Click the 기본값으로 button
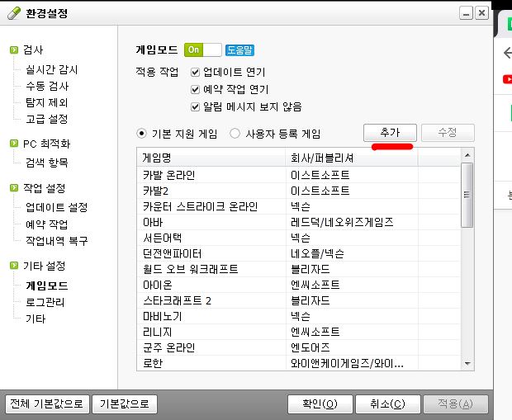512x420 pixels. (x=125, y=404)
